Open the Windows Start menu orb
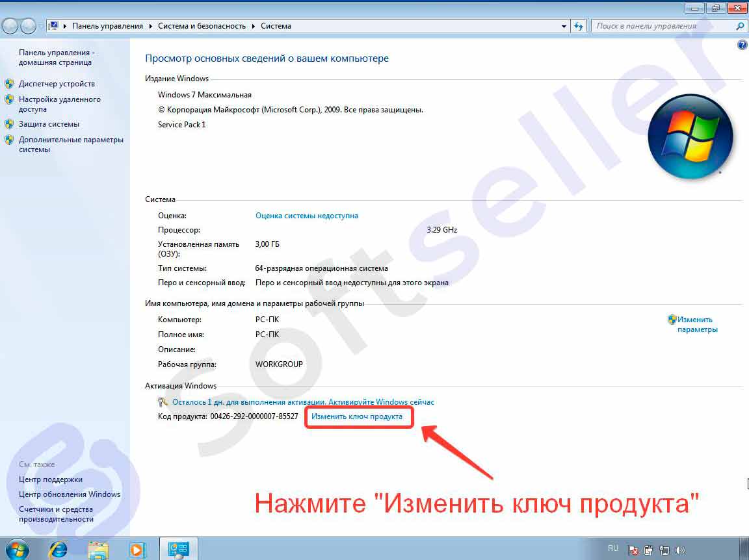The image size is (749, 560). [16, 549]
